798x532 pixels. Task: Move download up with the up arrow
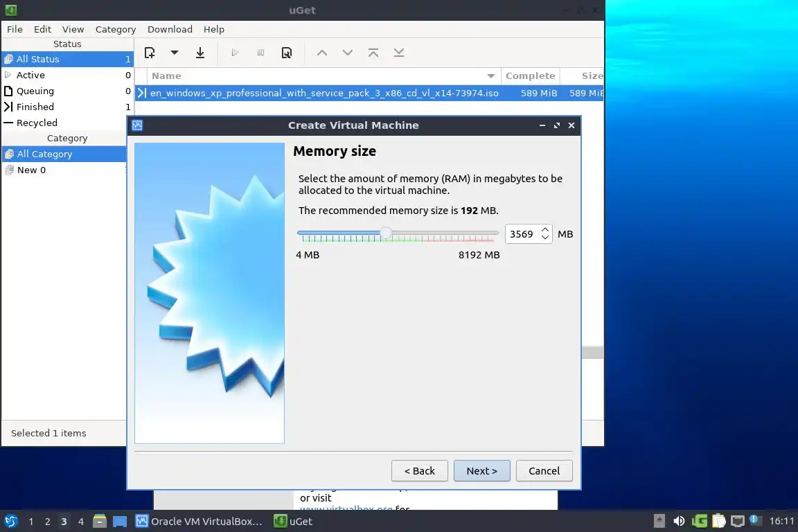(321, 53)
